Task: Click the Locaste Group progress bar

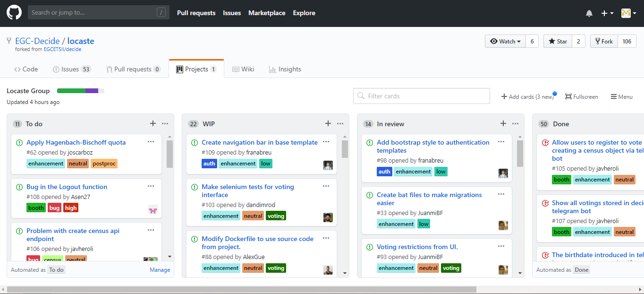Action: [81, 91]
